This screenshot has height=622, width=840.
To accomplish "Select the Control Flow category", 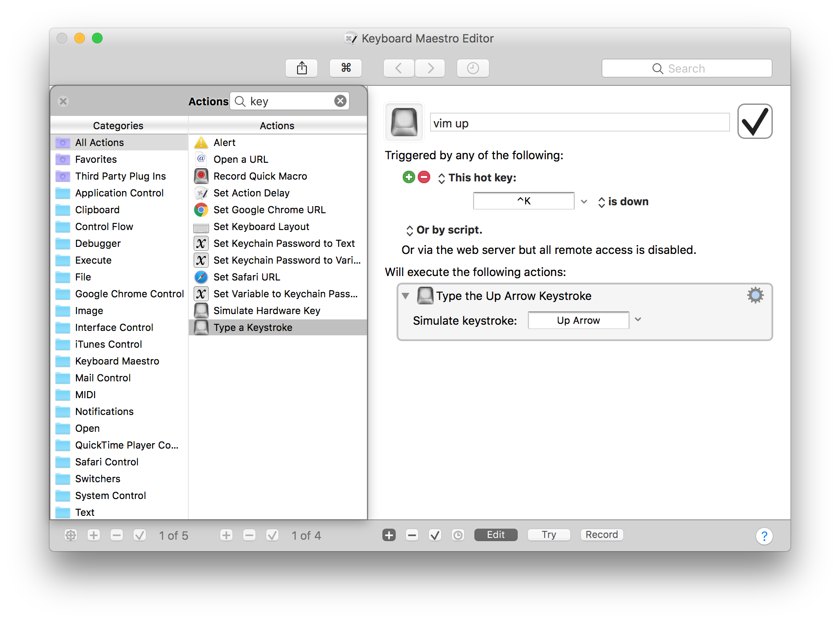I will click(119, 227).
